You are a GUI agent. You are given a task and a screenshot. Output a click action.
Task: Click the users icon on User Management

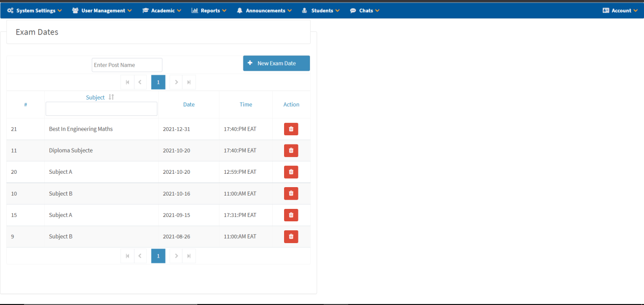pyautogui.click(x=73, y=10)
